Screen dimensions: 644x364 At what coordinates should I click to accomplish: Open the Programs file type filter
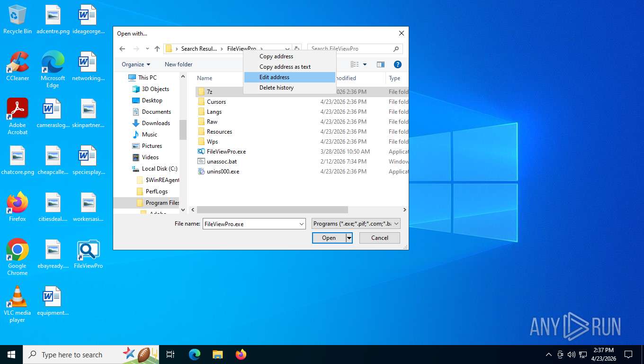[x=356, y=224]
